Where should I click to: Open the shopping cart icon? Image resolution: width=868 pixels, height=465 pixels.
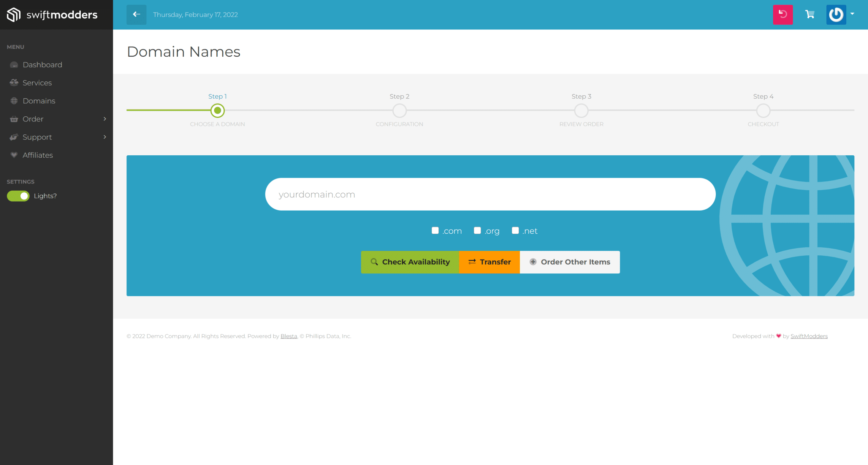(x=810, y=14)
